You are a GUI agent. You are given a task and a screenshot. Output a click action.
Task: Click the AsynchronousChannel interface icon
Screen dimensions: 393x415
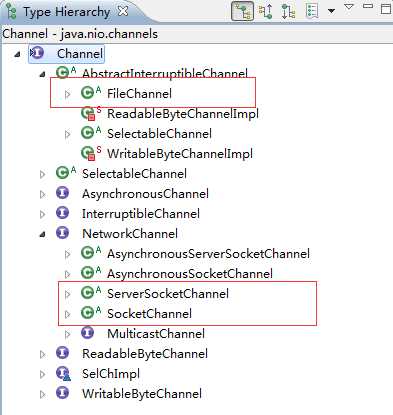point(62,193)
